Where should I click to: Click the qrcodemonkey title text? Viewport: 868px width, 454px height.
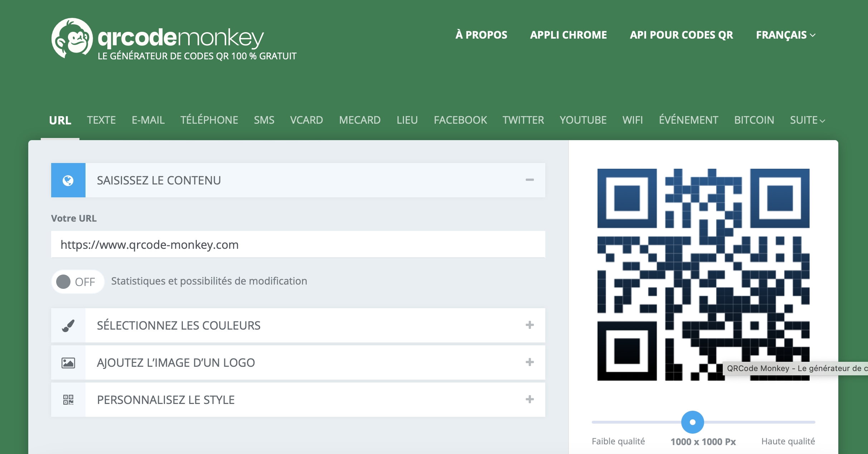181,38
